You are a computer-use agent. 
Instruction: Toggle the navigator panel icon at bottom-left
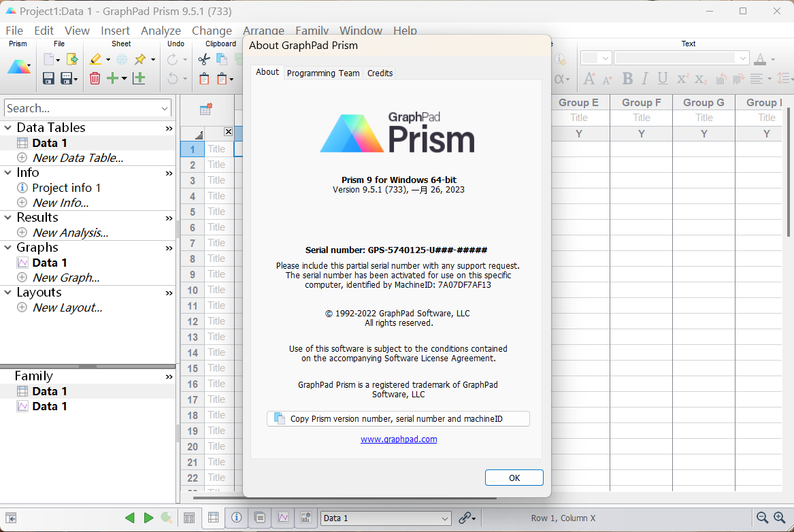click(x=11, y=518)
